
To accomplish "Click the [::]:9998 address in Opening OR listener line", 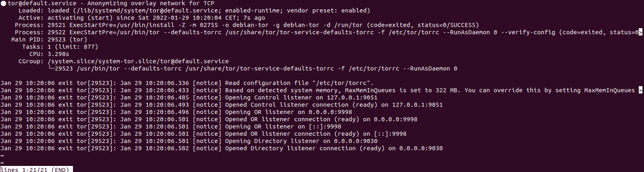I will click(325, 126).
